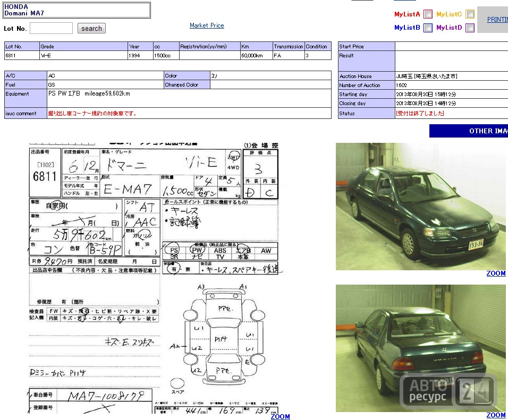Tick the MyListD checkbox

[x=470, y=28]
